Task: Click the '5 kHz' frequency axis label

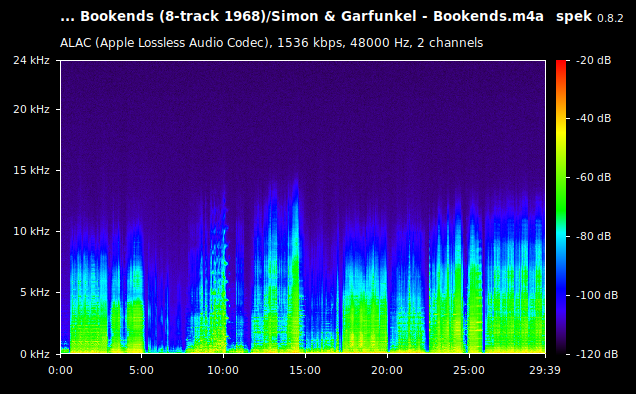Action: click(x=35, y=292)
